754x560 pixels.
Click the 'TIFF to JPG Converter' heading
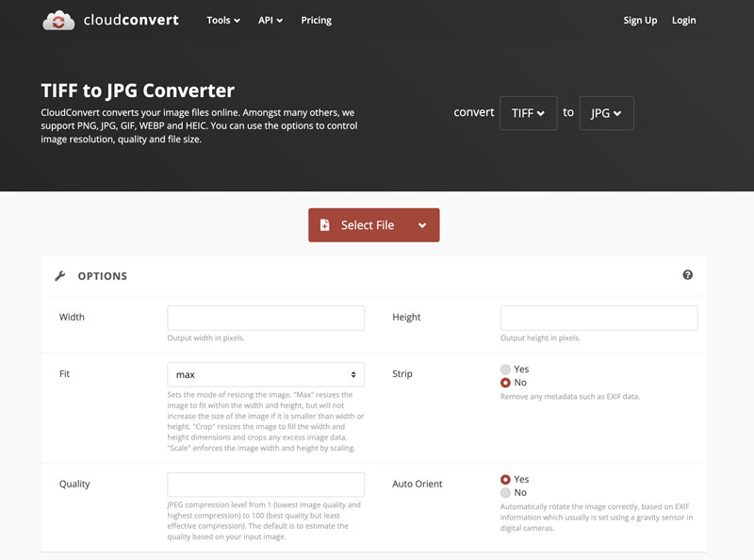coord(138,91)
